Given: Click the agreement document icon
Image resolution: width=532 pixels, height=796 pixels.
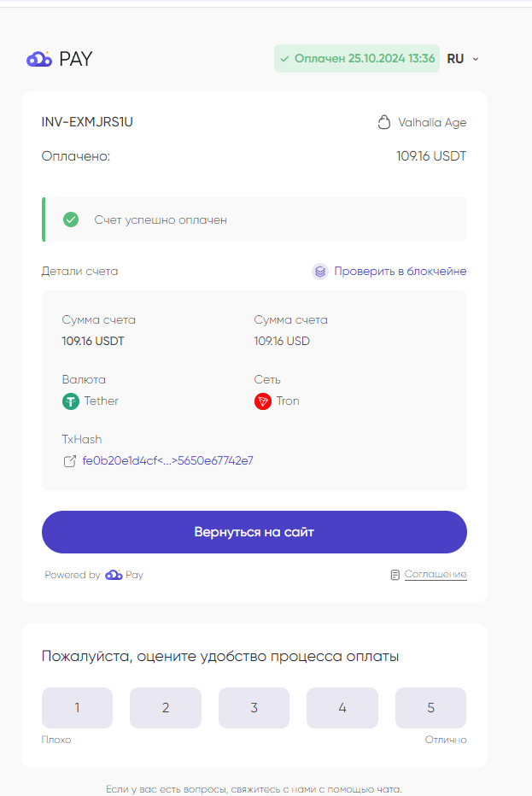Looking at the screenshot, I should 395,575.
